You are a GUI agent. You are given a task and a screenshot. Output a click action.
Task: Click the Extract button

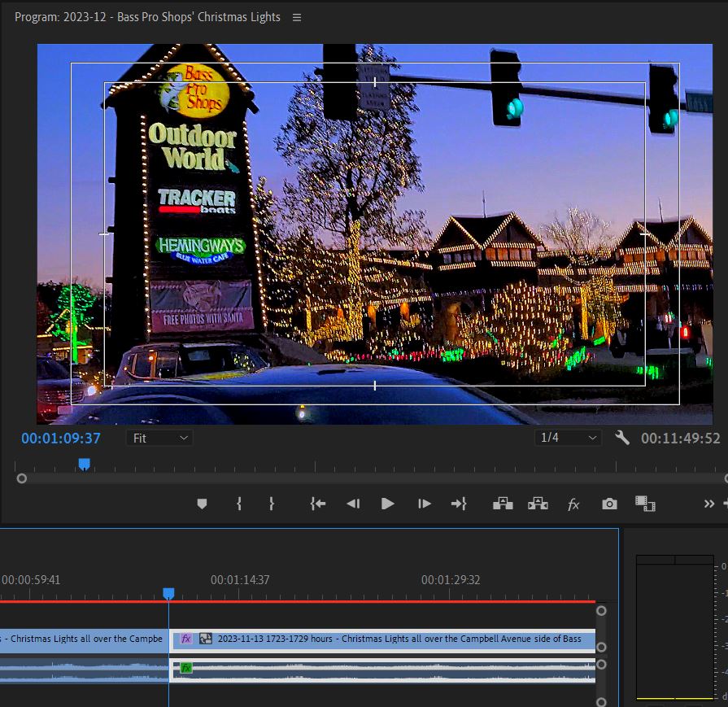click(538, 504)
